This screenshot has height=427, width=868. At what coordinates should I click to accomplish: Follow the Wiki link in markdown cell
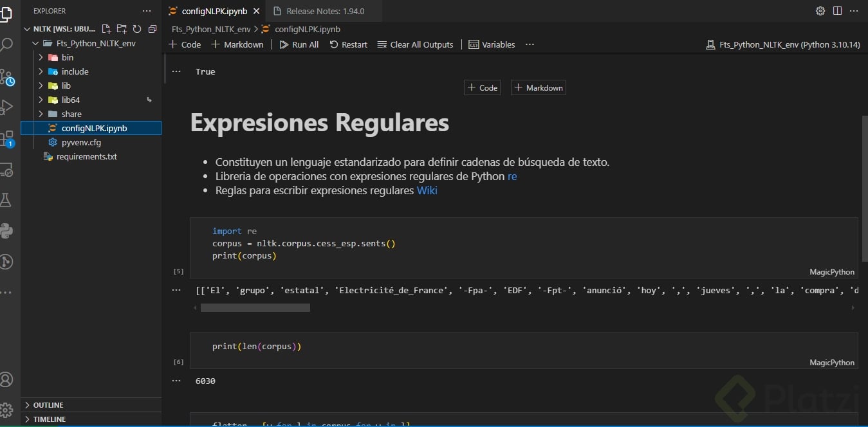pyautogui.click(x=427, y=190)
